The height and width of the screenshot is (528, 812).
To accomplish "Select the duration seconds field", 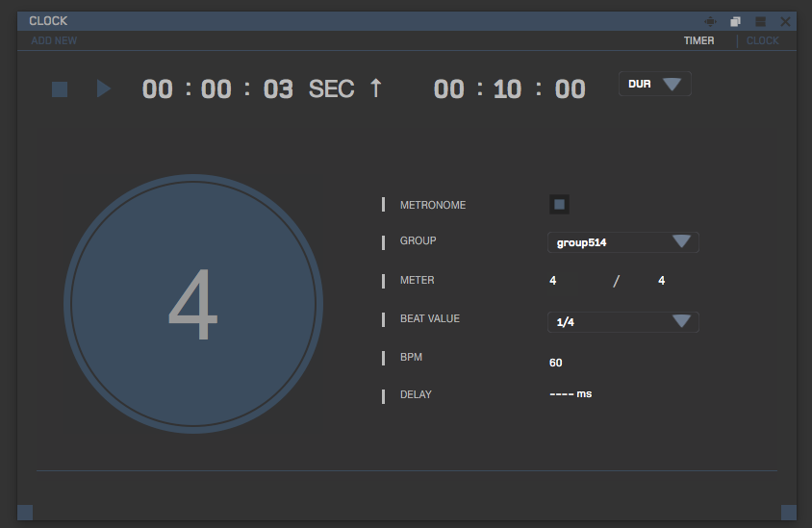I will pos(571,89).
